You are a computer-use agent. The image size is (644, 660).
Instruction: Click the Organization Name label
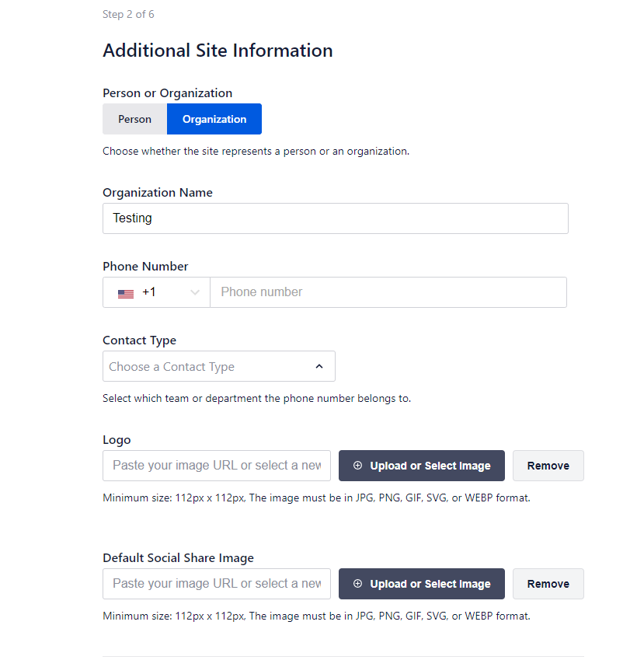(158, 193)
